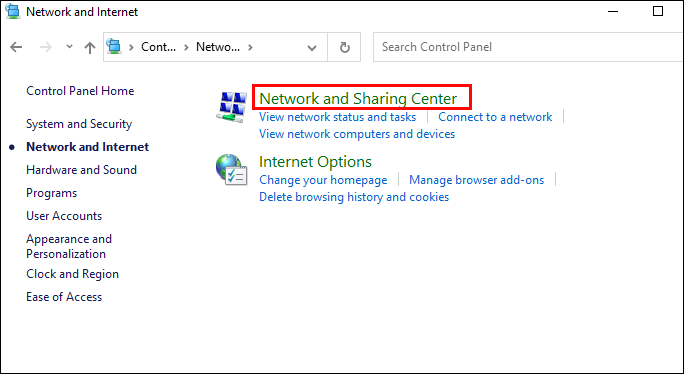The height and width of the screenshot is (374, 684).
Task: Open the recent locations dropdown arrow
Action: coord(69,46)
